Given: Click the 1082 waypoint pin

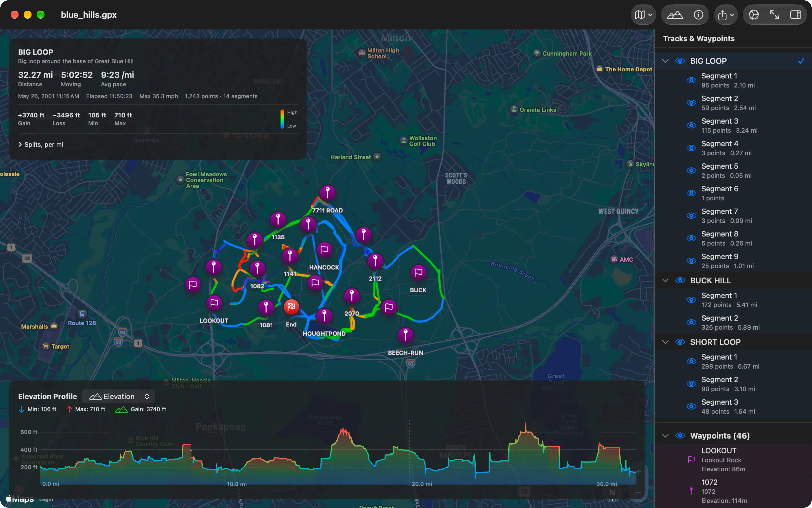Looking at the screenshot, I should tap(257, 268).
